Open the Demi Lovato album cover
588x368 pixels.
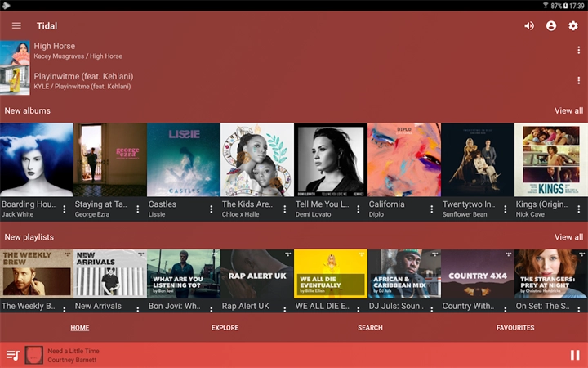[331, 159]
